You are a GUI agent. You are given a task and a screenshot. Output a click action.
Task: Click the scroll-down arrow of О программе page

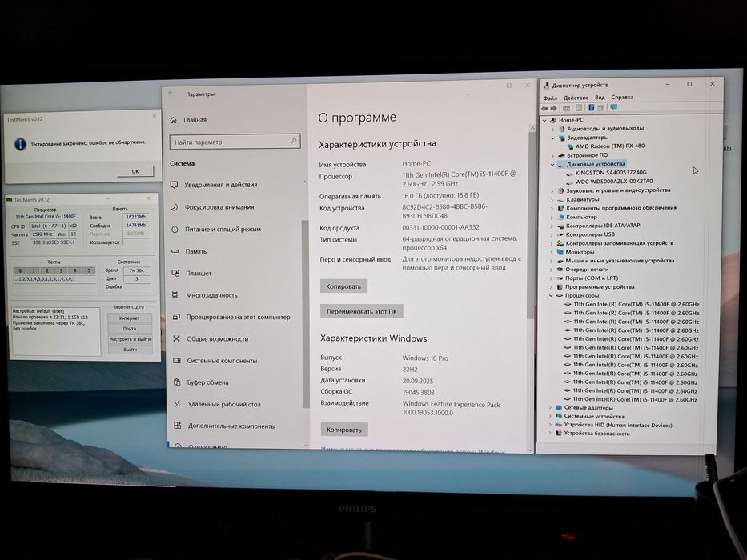pyautogui.click(x=530, y=450)
